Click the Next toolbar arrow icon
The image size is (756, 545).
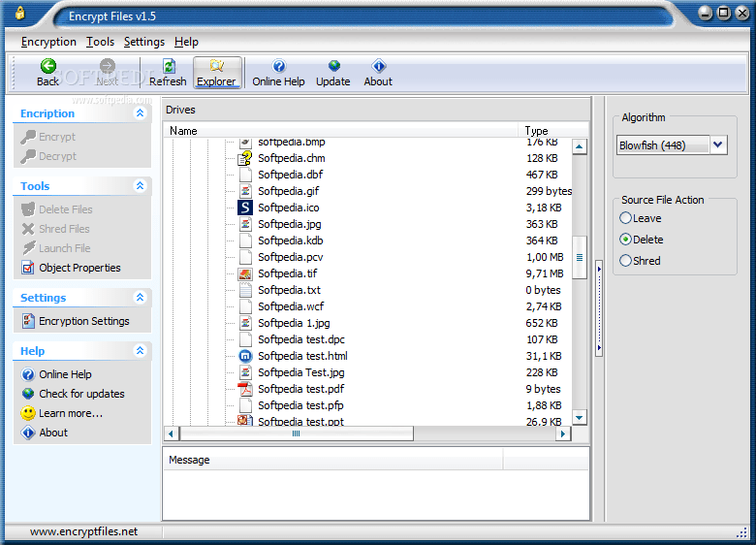coord(107,66)
